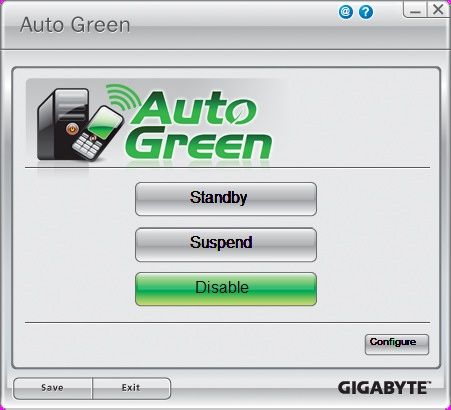This screenshot has width=451, height=410.
Task: Click the orange power button on the tower
Action: click(71, 128)
